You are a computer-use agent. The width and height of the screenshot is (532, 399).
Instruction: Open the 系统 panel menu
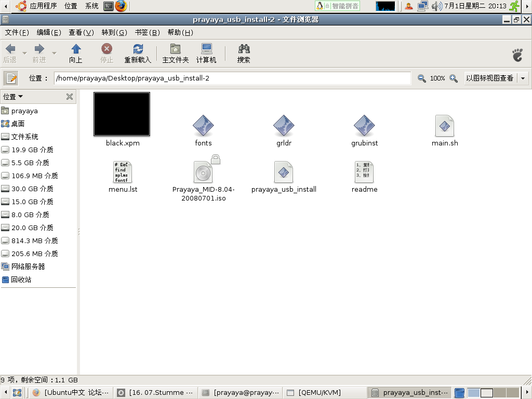click(x=91, y=6)
